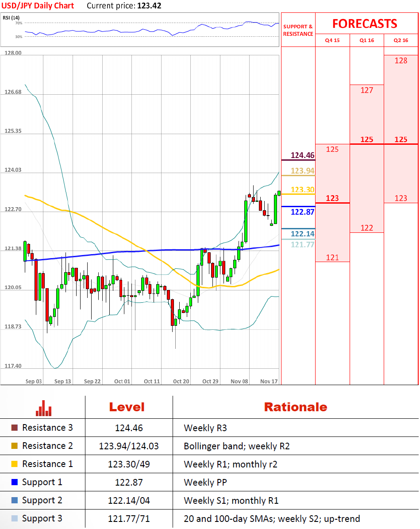
Task: Click the USD/JPY Daily Chart title
Action: (x=38, y=6)
